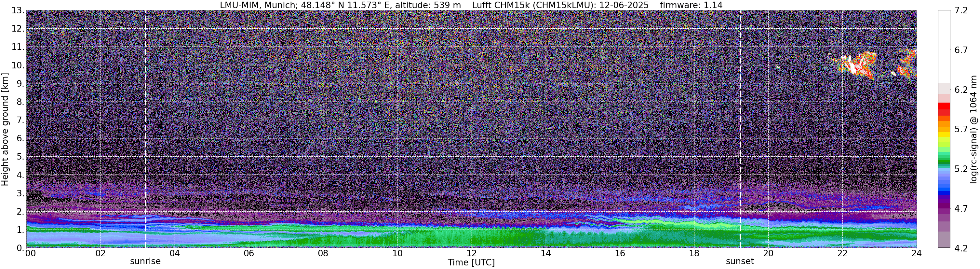Click colorbar tick value 4.2
This screenshot has width=980, height=269.
(x=961, y=248)
